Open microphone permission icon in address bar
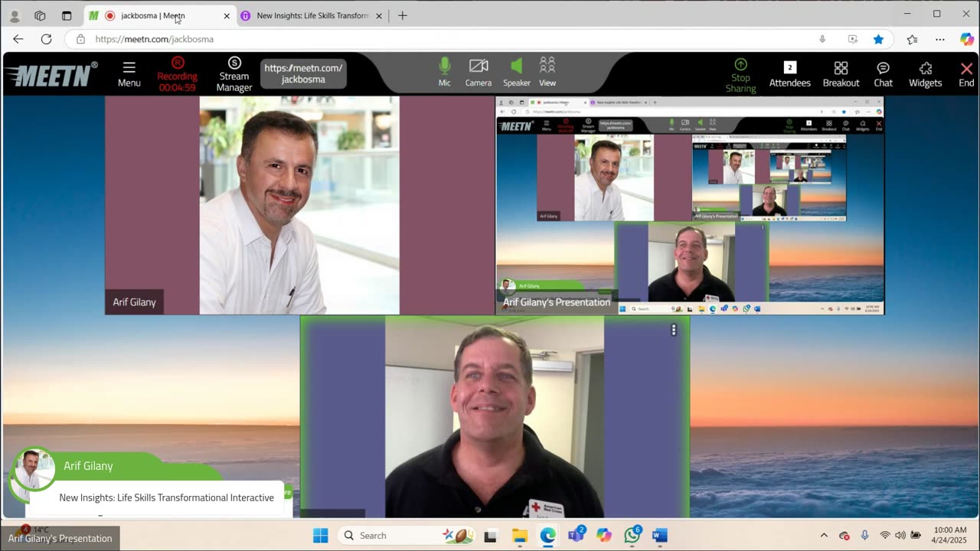980x551 pixels. [x=822, y=39]
